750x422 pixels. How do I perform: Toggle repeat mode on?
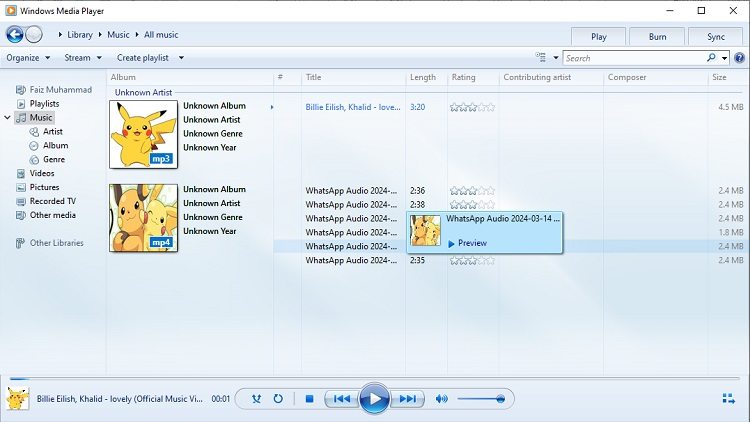click(x=278, y=399)
